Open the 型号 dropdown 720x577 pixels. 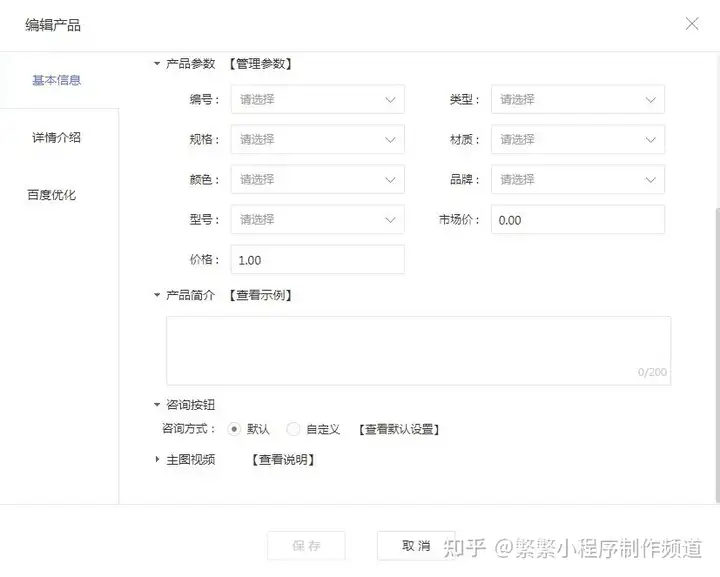(x=317, y=219)
